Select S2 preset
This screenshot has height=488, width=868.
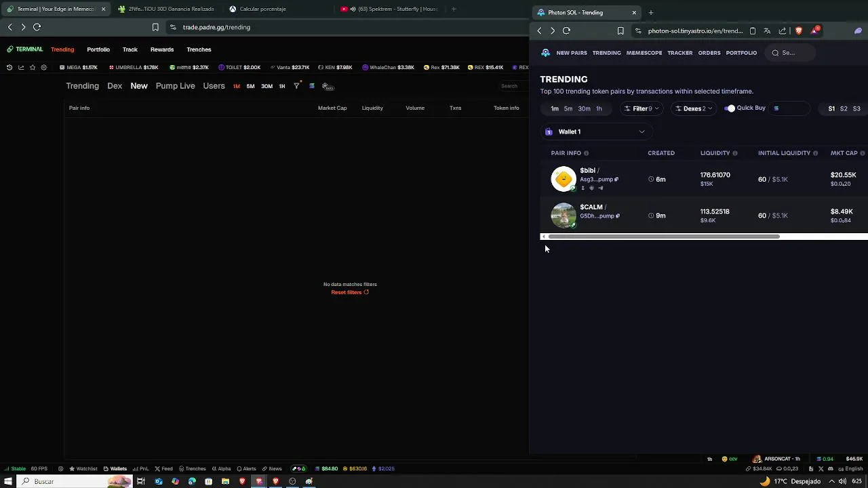point(844,108)
